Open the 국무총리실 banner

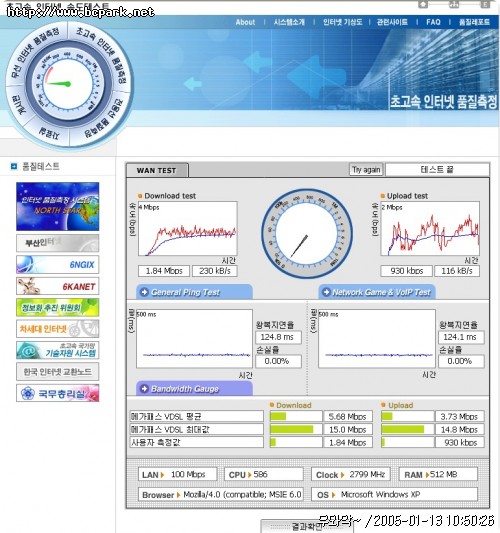[57, 393]
